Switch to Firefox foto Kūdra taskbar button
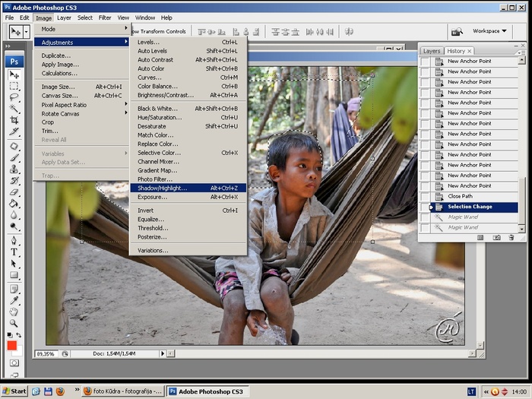Screen dimensions: 532x399 click(122, 391)
